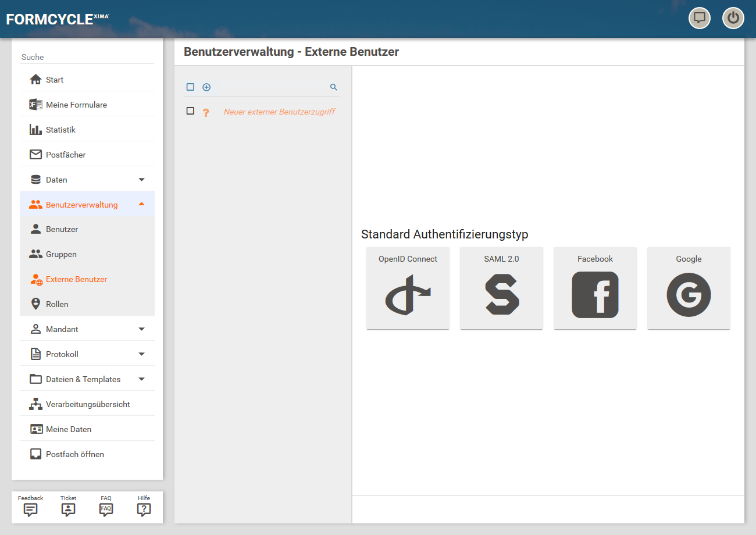Click the Postfächer envelope icon

coord(36,155)
